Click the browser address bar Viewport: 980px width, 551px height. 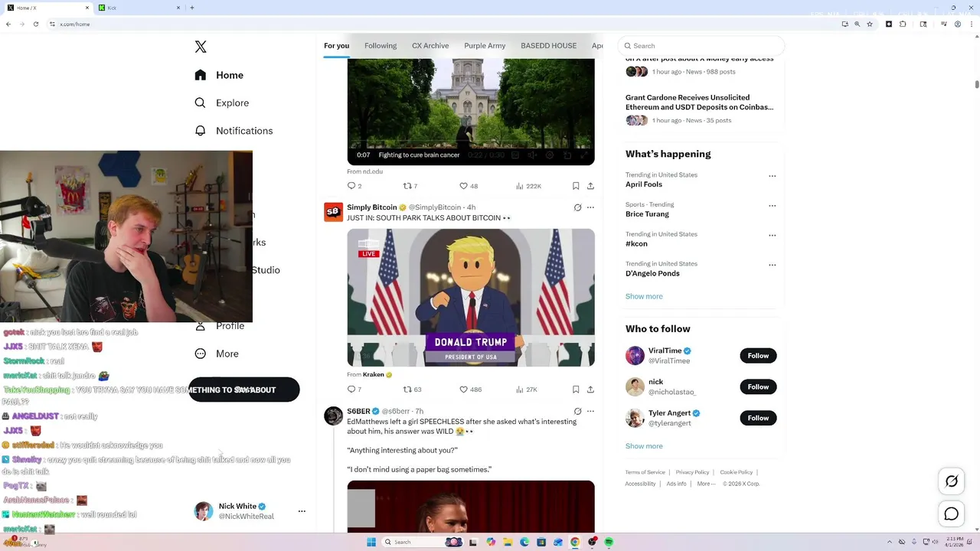(x=444, y=24)
